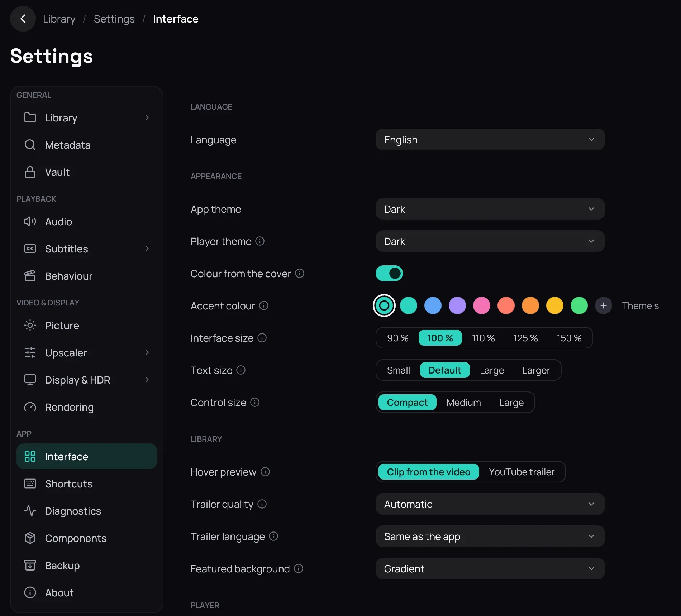Open Behaviour settings section
Viewport: 681px width, 616px height.
[87, 276]
